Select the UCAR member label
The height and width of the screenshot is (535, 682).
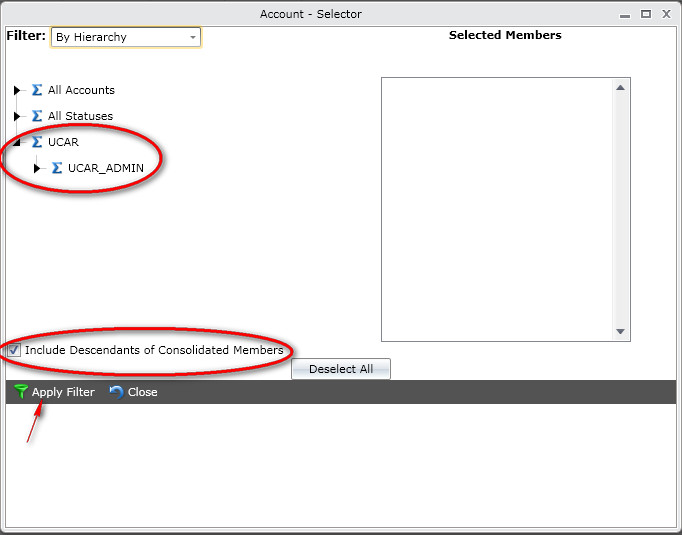click(x=64, y=142)
